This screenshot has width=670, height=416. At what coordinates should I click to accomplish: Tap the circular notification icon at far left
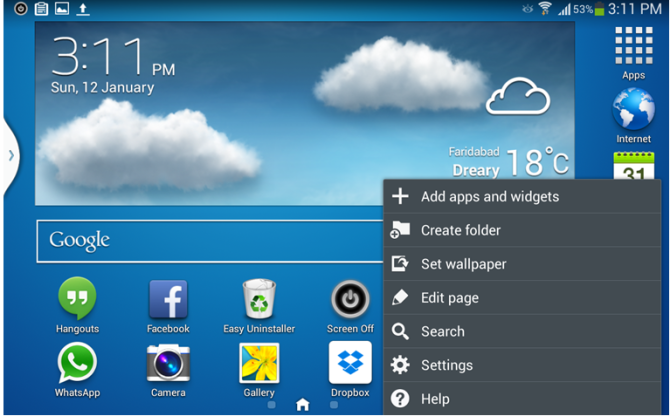point(21,9)
